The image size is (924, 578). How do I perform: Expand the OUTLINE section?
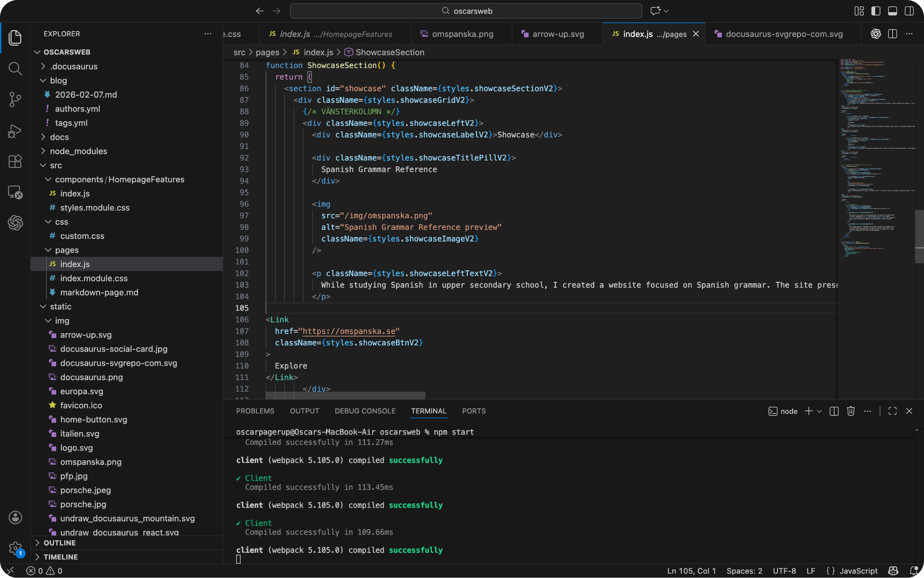[x=60, y=543]
